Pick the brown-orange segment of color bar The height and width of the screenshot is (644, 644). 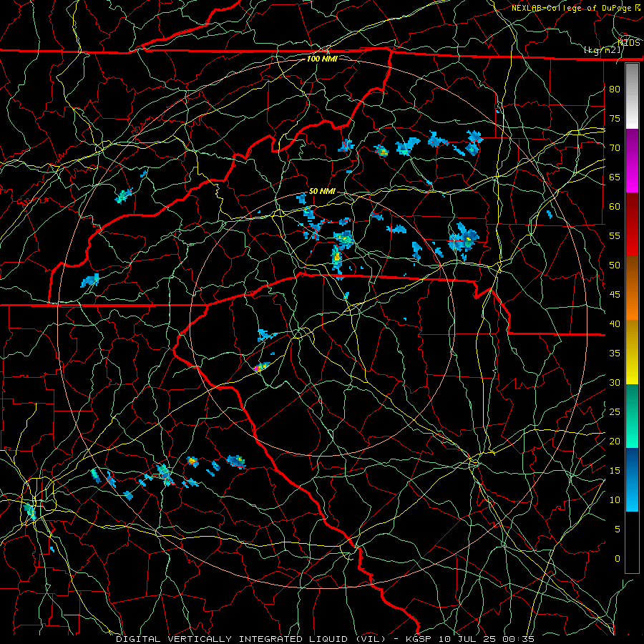[x=632, y=288]
